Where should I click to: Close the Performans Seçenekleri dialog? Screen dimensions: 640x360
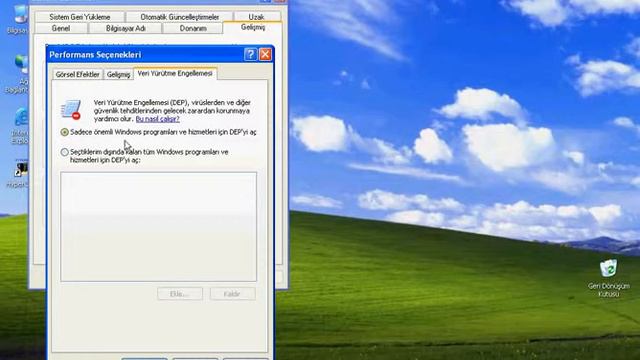[265, 55]
